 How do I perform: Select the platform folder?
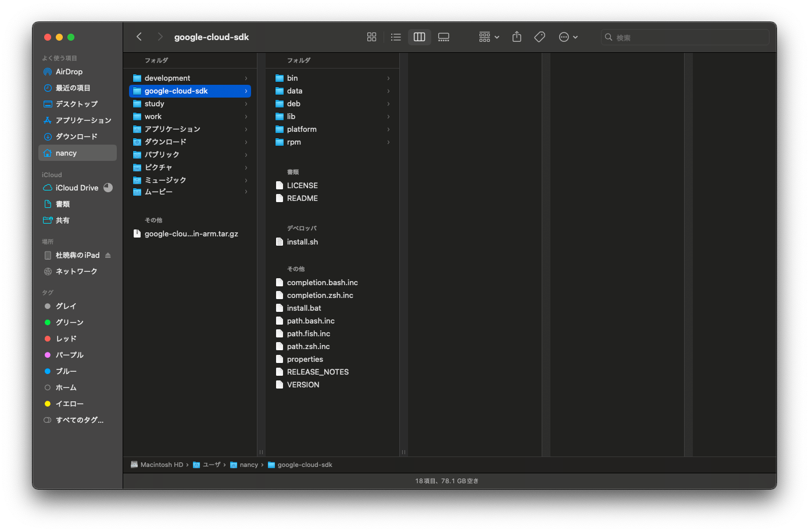tap(332, 130)
